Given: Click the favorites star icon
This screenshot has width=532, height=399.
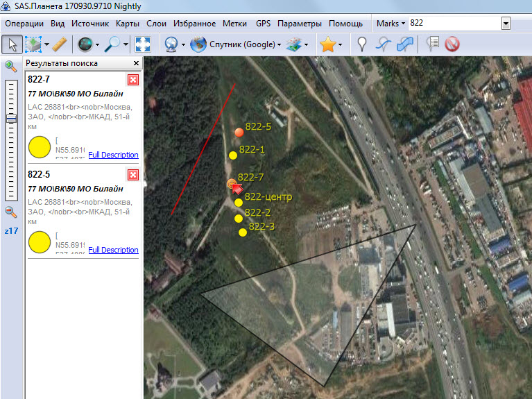Looking at the screenshot, I should pos(327,44).
